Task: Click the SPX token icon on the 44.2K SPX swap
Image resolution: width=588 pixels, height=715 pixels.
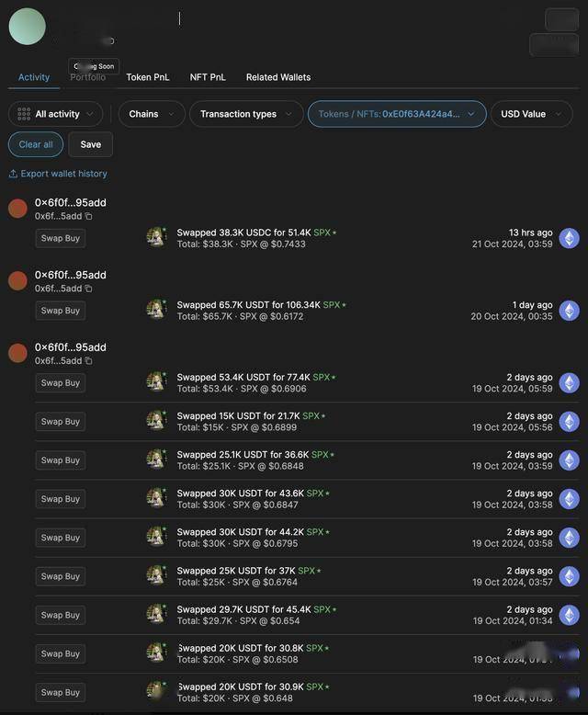Action: pyautogui.click(x=156, y=537)
